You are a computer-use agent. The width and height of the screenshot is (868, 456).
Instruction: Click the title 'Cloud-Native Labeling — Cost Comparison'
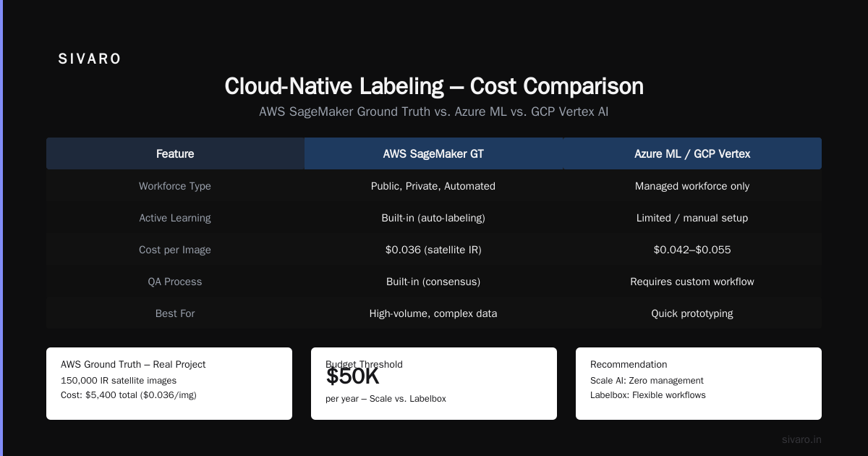434,86
